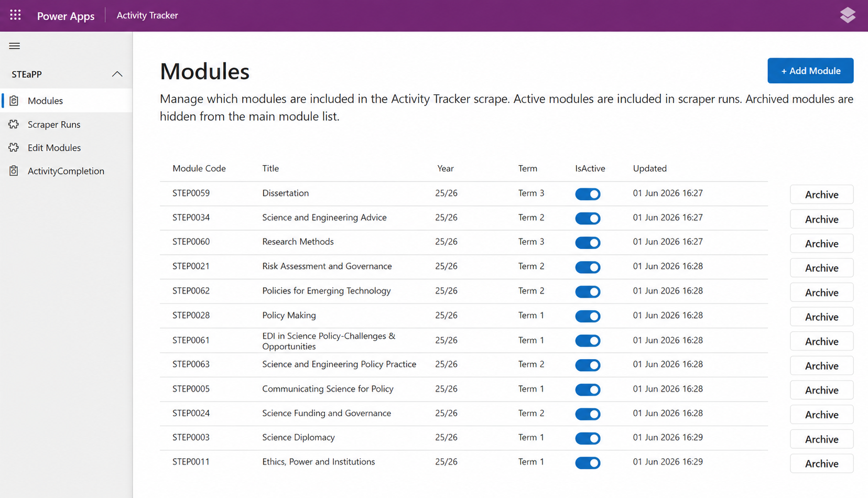Toggle IsActive for Policies for Emerging Technology
Screen dimensions: 868x498
[588, 291]
